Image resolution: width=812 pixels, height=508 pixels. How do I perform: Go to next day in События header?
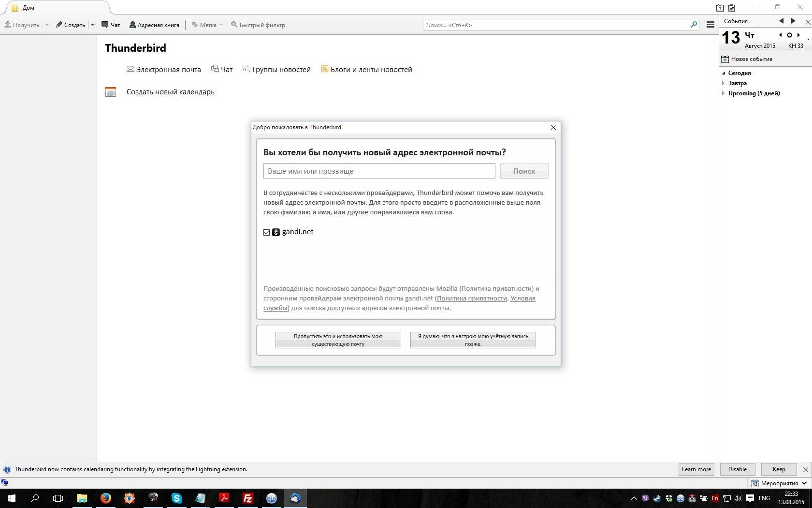[x=793, y=21]
